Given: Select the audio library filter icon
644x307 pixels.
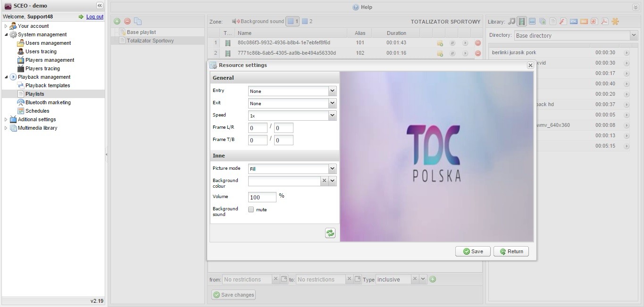Looking at the screenshot, I should click(x=511, y=21).
